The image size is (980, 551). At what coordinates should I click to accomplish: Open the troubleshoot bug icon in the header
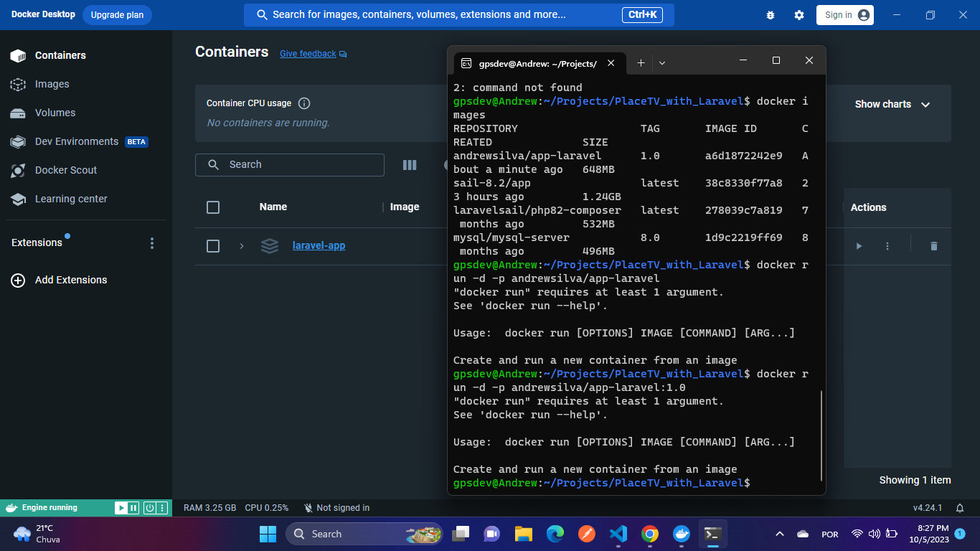pos(771,15)
